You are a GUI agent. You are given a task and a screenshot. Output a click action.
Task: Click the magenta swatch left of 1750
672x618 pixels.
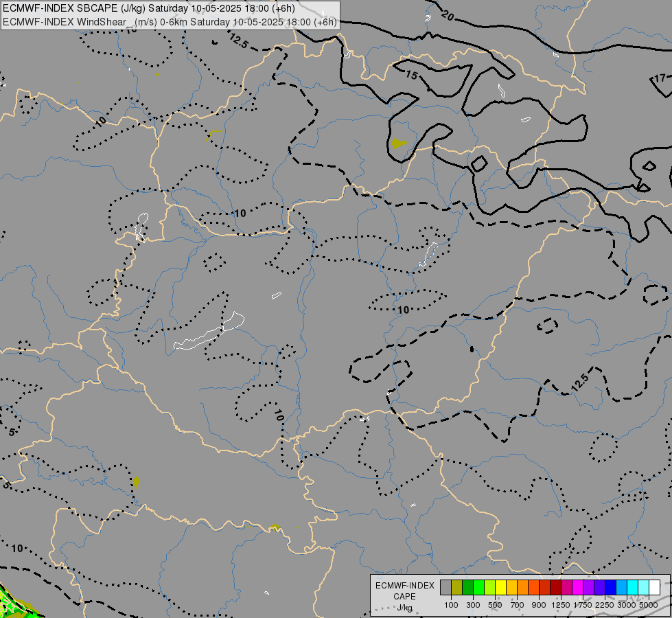click(577, 587)
